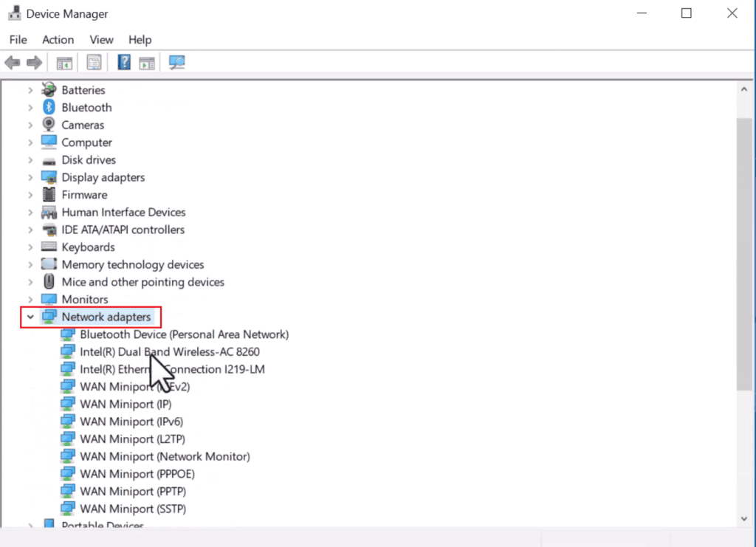Open device Properties via the toolbar icon
The height and width of the screenshot is (547, 756).
point(94,62)
